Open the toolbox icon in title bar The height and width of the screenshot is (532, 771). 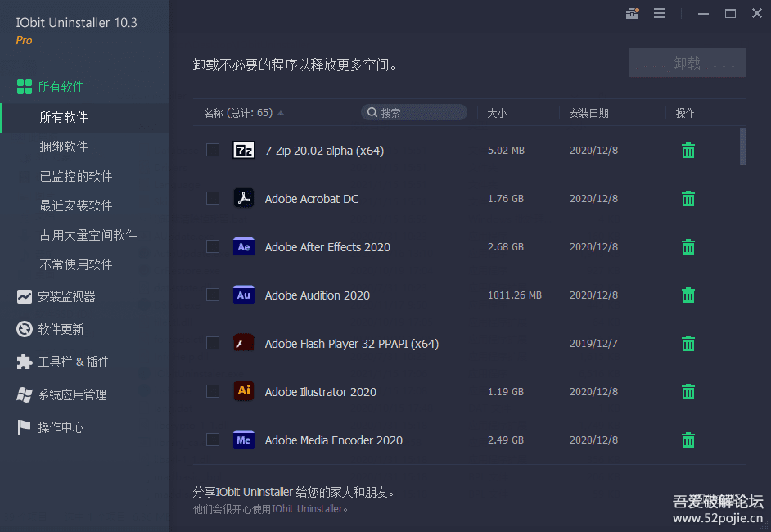click(632, 14)
